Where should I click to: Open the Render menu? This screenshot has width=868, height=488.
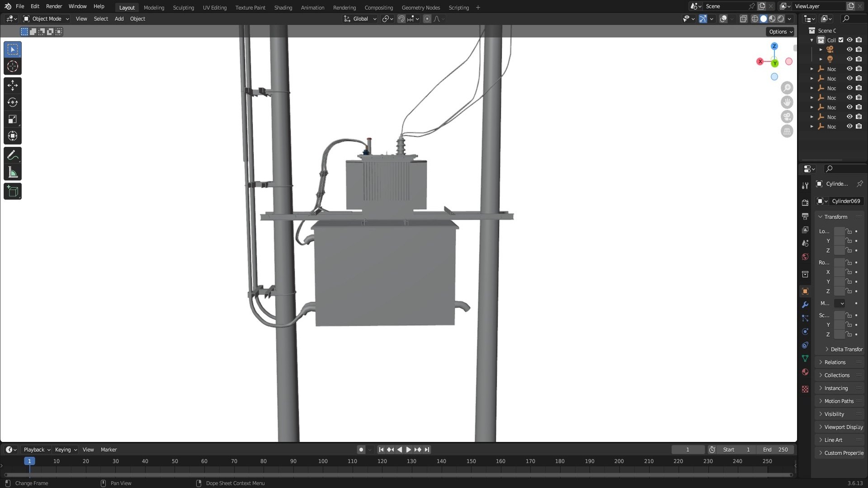pos(54,6)
